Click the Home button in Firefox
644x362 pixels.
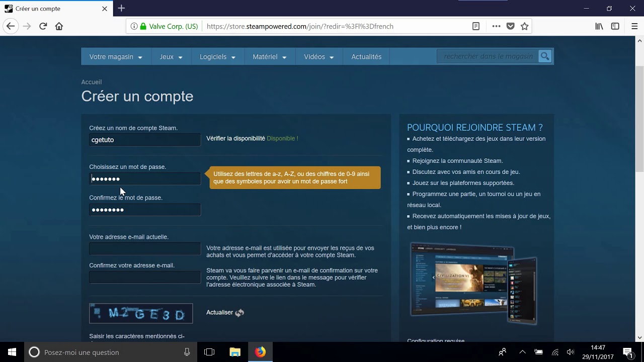59,26
